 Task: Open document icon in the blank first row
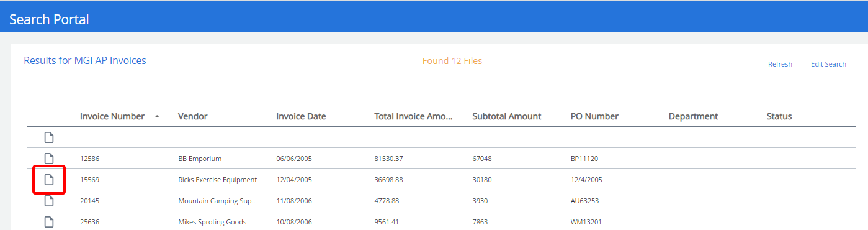tap(48, 137)
